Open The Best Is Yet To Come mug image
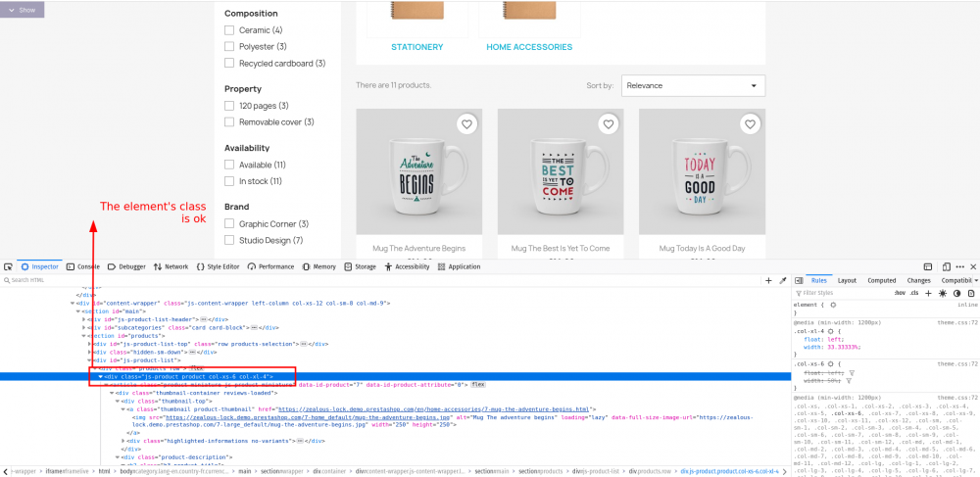Screen dimensions: 980x477 [560, 171]
